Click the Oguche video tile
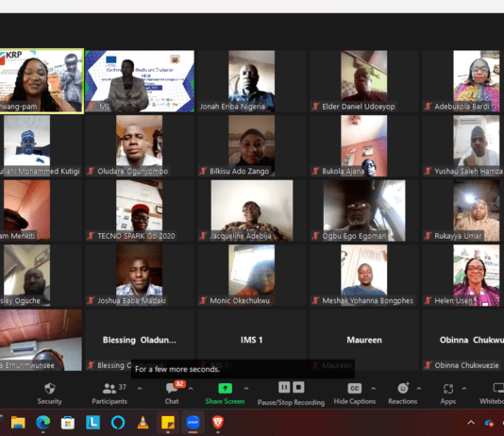The image size is (504, 436). pos(41,275)
